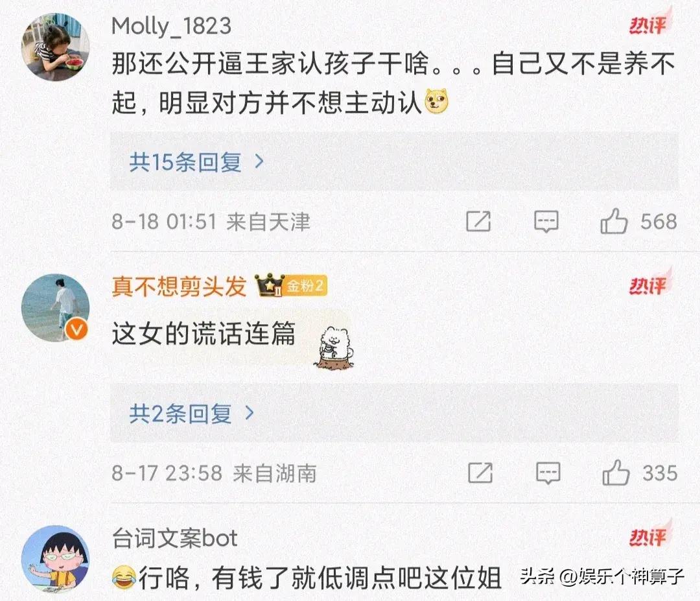The height and width of the screenshot is (601, 700).
Task: Open reply icon on 真不想剪头发's comment
Action: (x=548, y=473)
